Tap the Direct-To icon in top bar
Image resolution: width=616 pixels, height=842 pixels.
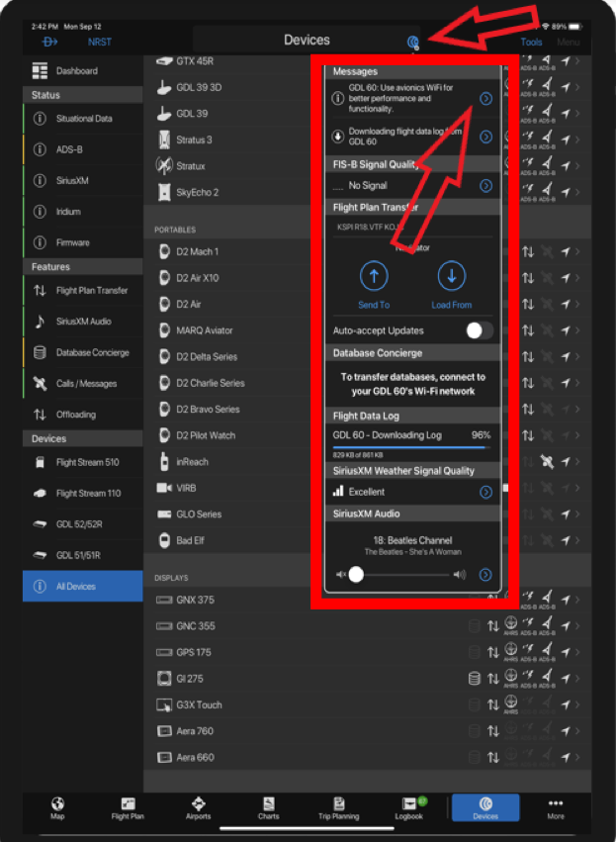point(49,42)
